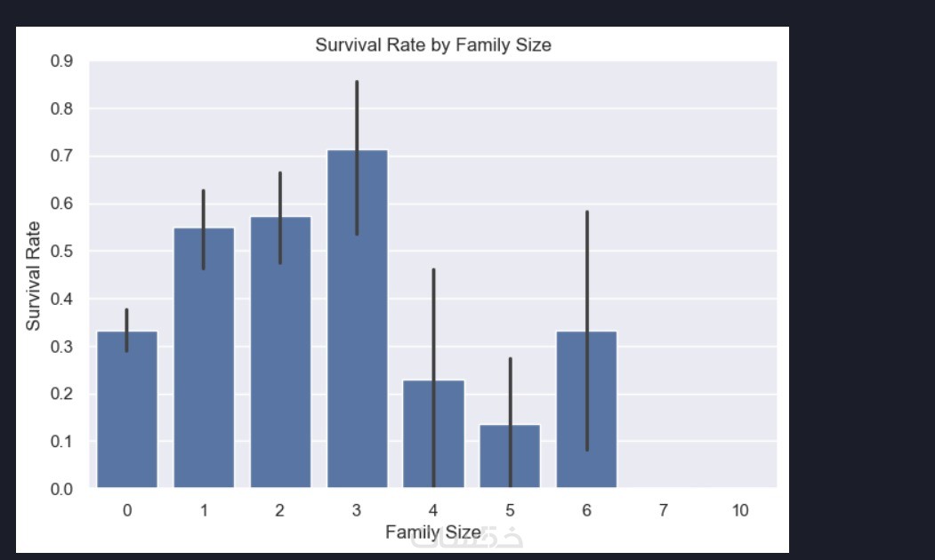Click the chart title 'Survival Rate by Family Size'
This screenshot has width=935, height=560.
(x=433, y=44)
